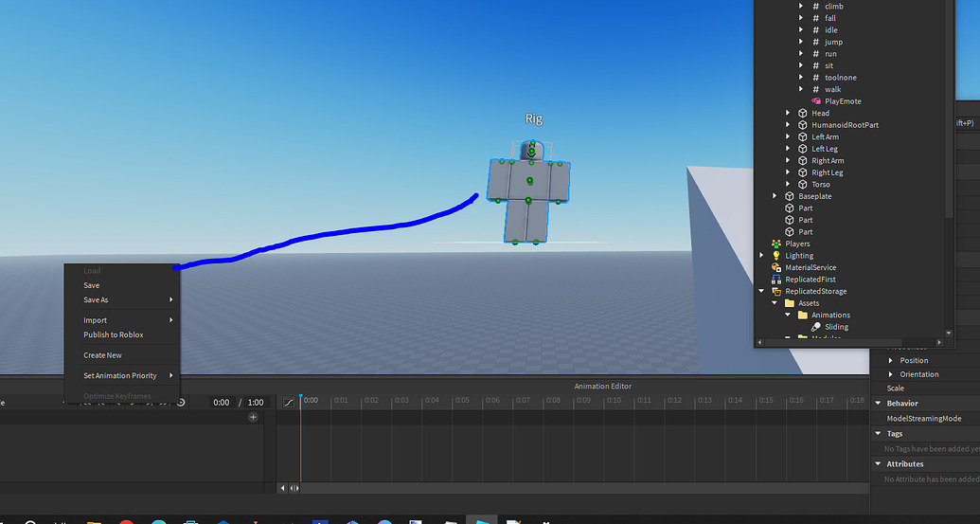Click the cube icon next to Head

click(803, 113)
